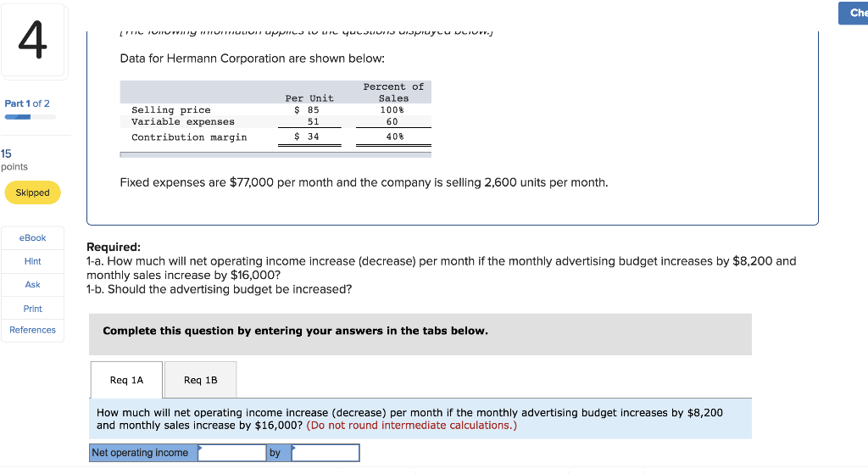Click the '40%' contribution margin percent
The width and height of the screenshot is (868, 474).
point(395,137)
